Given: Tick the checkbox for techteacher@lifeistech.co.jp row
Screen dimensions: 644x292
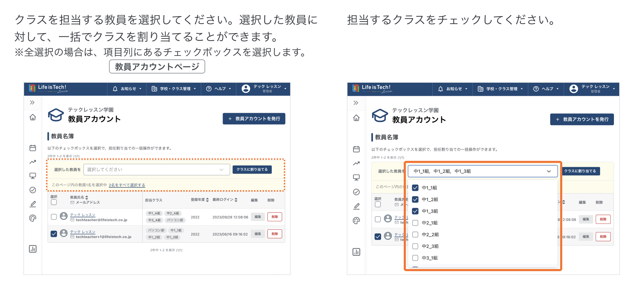Looking at the screenshot, I should point(54,217).
